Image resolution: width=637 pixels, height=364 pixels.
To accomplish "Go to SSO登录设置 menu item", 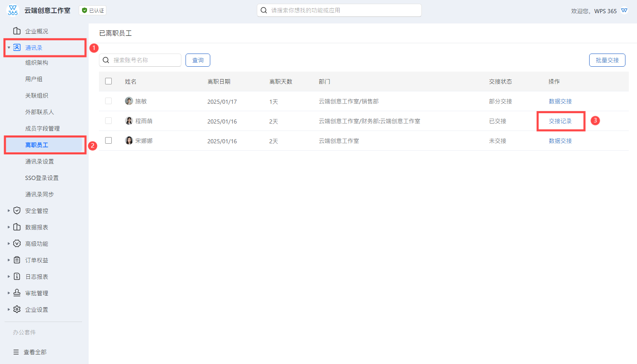I will 42,178.
